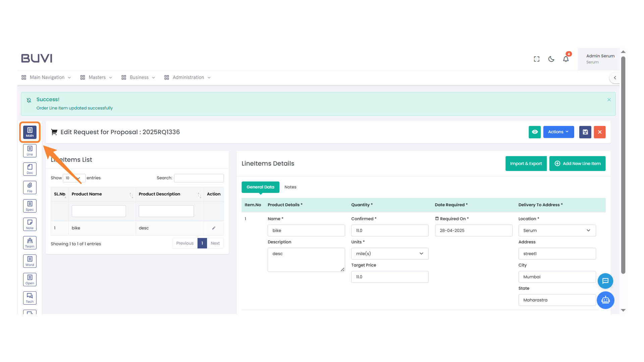644x362 pixels.
Task: Toggle dark mode moon icon
Action: pos(551,59)
